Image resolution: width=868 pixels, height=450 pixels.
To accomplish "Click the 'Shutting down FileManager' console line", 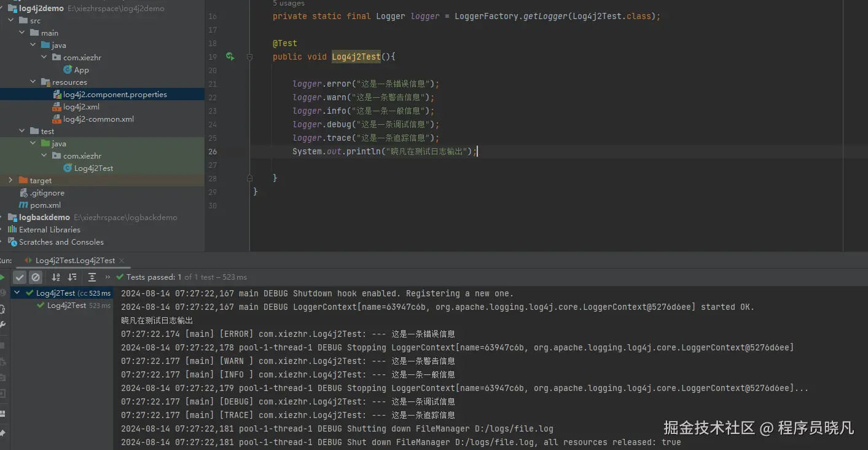I will 337,428.
